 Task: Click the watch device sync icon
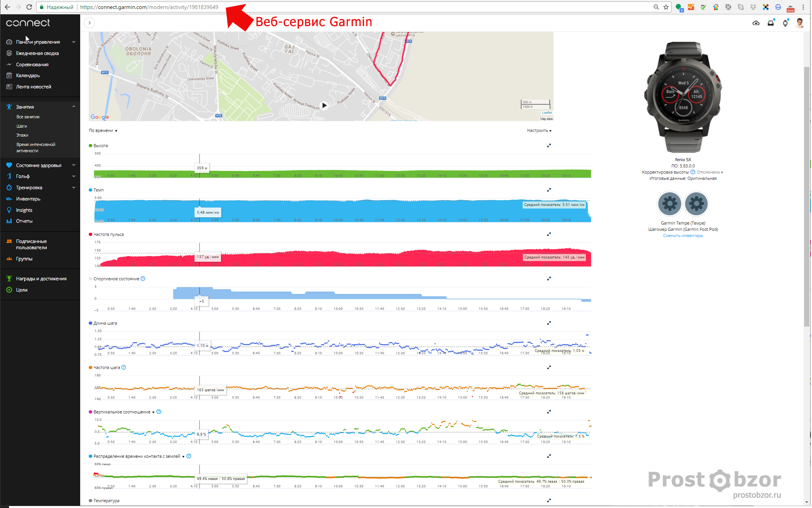785,23
